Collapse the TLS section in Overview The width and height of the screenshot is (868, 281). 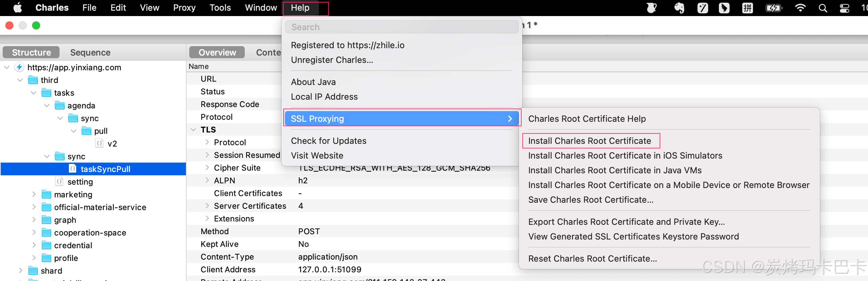coord(193,130)
